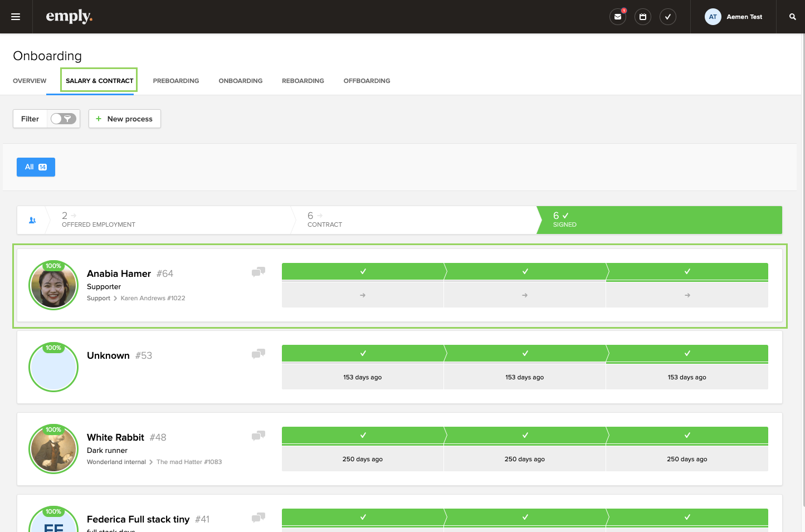The width and height of the screenshot is (805, 532).
Task: Open comments on the Unknown candidate's row
Action: [258, 354]
